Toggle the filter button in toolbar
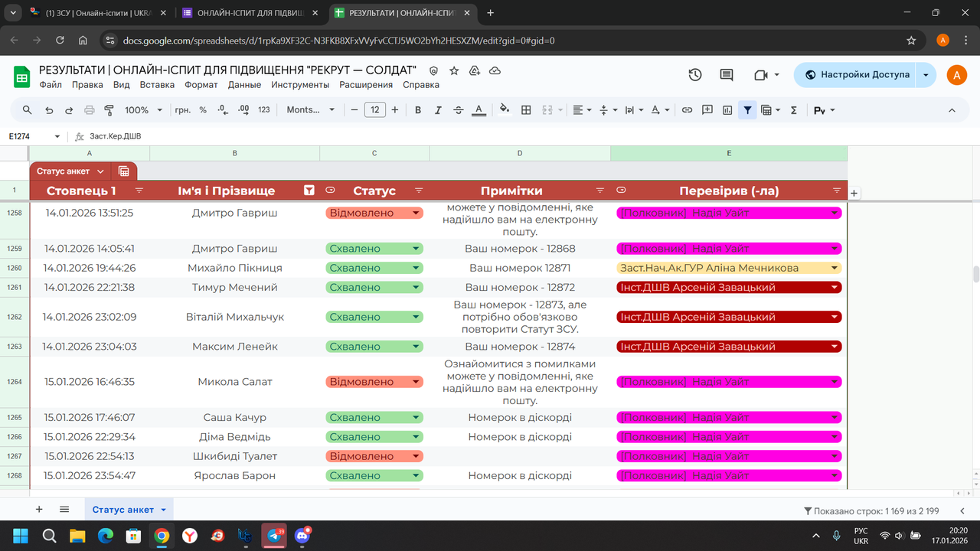The image size is (980, 551). click(x=748, y=110)
